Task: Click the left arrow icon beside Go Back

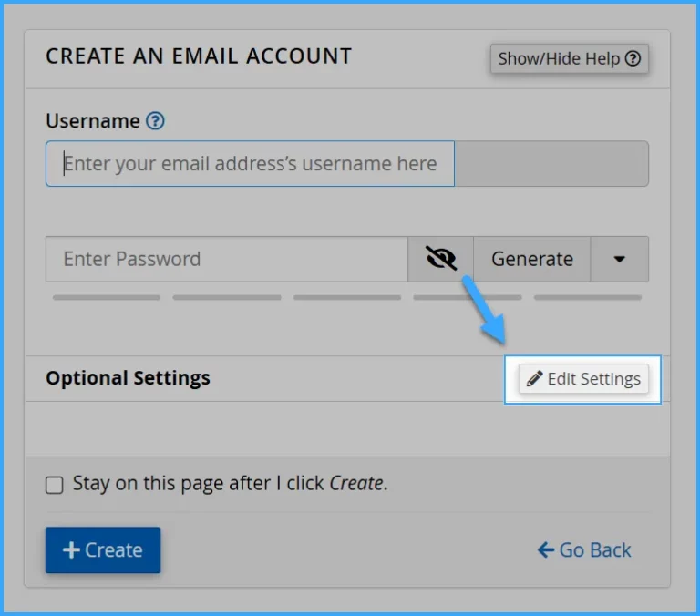Action: pyautogui.click(x=546, y=550)
